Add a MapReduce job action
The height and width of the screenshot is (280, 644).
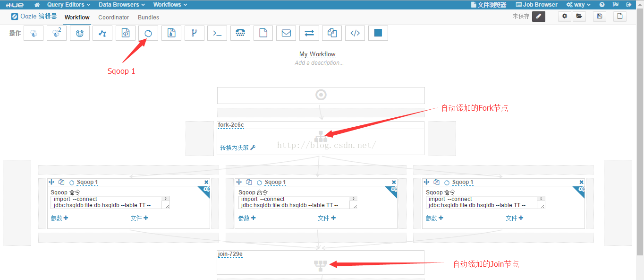pyautogui.click(x=171, y=33)
